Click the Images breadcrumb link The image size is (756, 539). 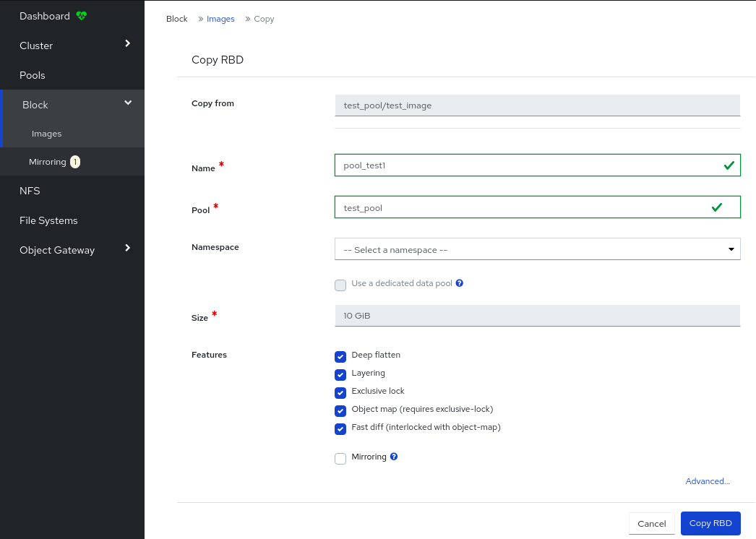coord(220,18)
